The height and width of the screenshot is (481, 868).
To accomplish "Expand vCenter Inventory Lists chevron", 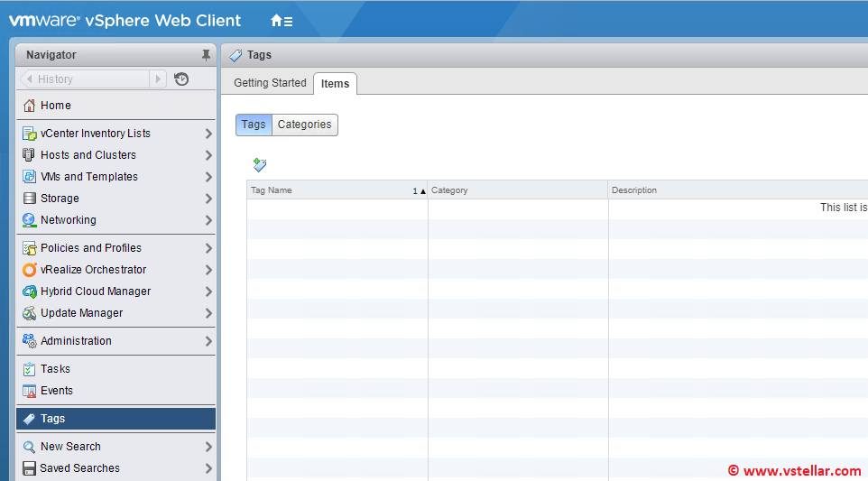I will pyautogui.click(x=208, y=134).
